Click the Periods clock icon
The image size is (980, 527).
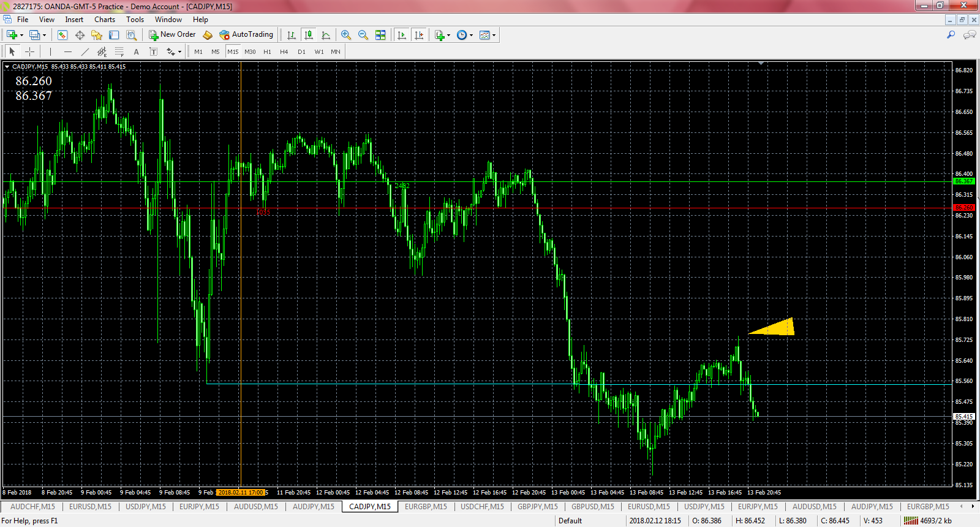click(x=462, y=35)
